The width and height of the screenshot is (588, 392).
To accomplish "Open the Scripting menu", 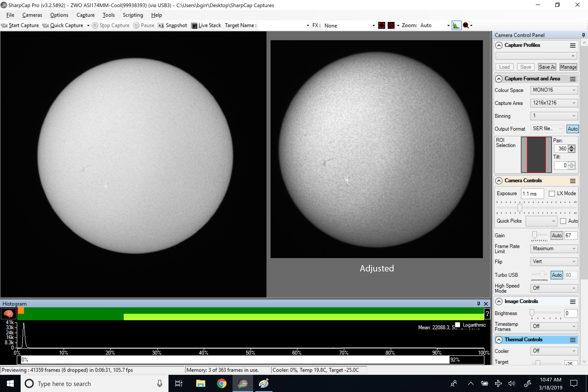I will 133,15.
